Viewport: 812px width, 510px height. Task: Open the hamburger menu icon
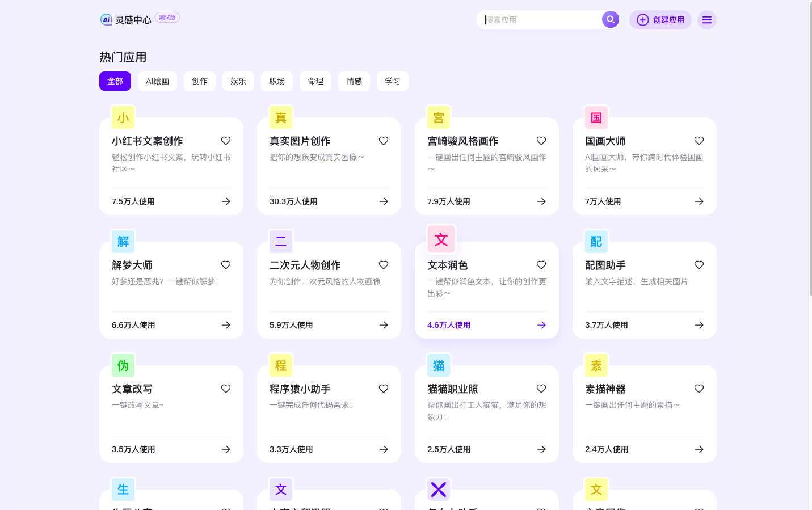coord(706,20)
